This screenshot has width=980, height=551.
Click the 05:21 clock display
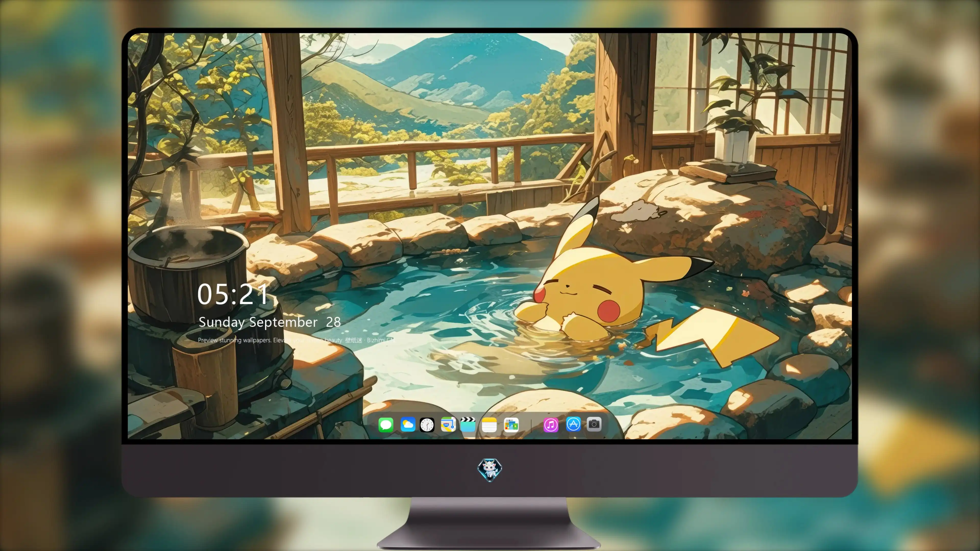(x=233, y=294)
